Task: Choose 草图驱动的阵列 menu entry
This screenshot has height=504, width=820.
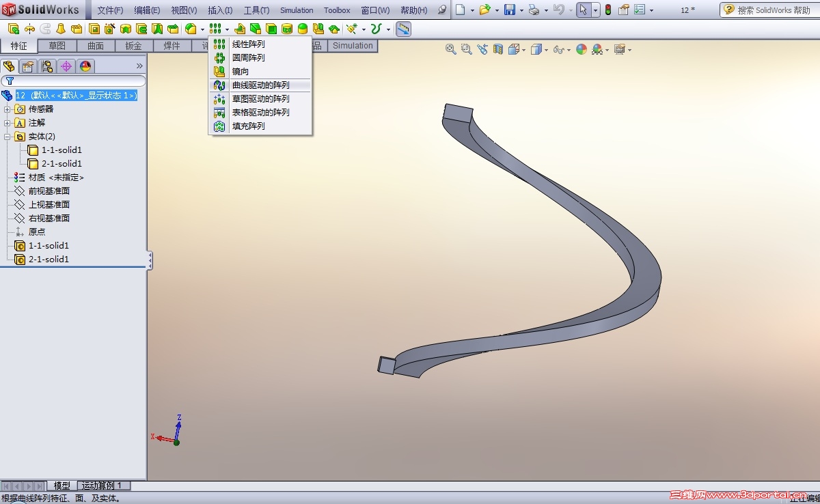Action: coord(260,99)
